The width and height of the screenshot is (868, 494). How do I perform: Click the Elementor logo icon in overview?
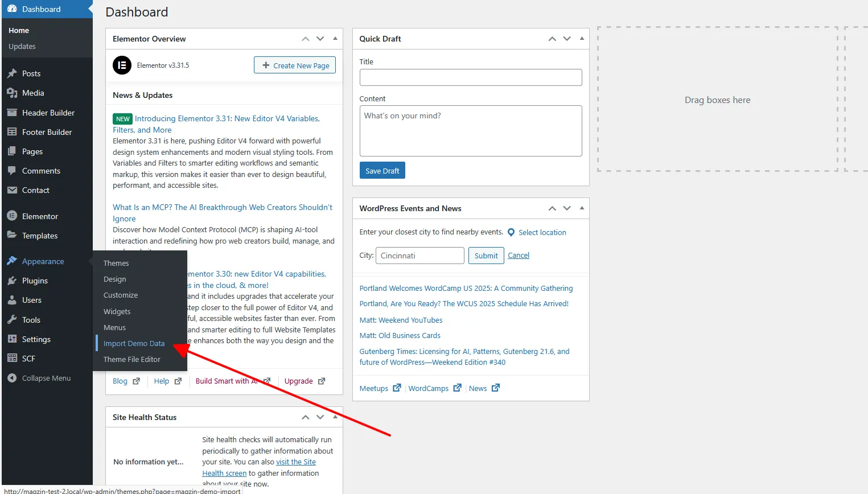coord(122,65)
